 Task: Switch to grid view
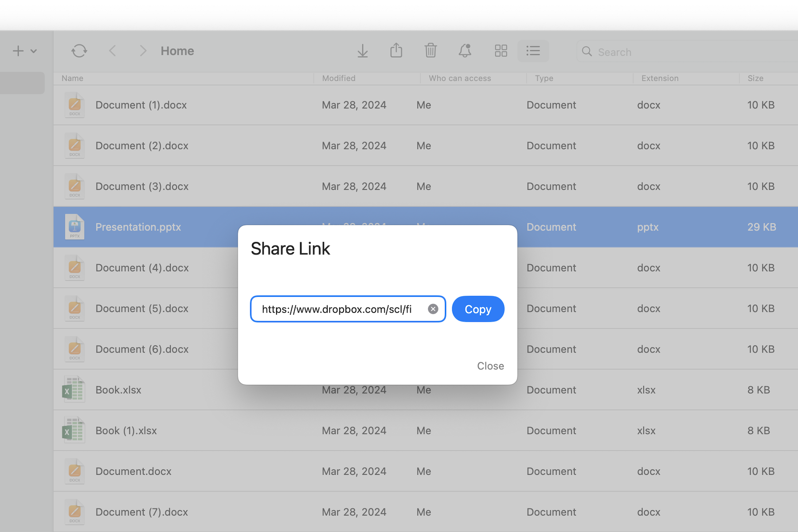pos(501,51)
